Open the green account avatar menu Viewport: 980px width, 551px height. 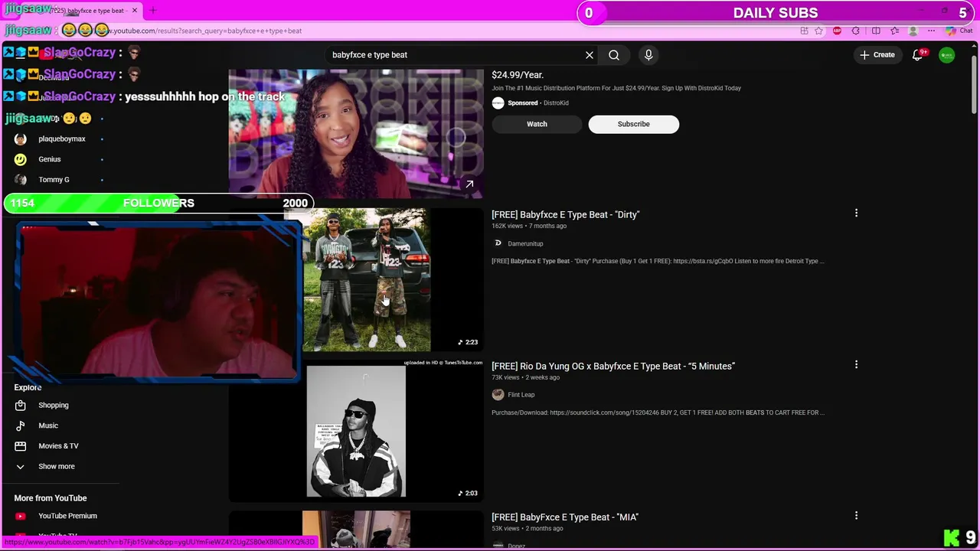(947, 55)
